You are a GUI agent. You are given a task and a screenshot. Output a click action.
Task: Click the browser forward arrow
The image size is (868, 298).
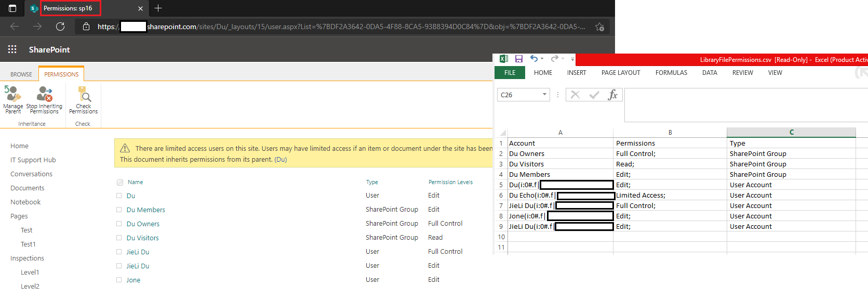click(x=37, y=27)
